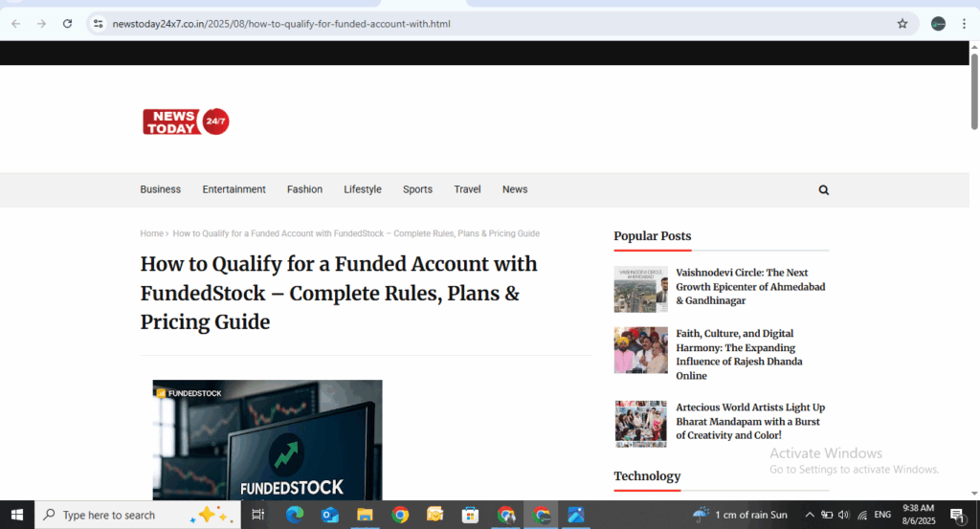The image size is (980, 529).
Task: Open Artecious World Artists article link
Action: (x=749, y=421)
